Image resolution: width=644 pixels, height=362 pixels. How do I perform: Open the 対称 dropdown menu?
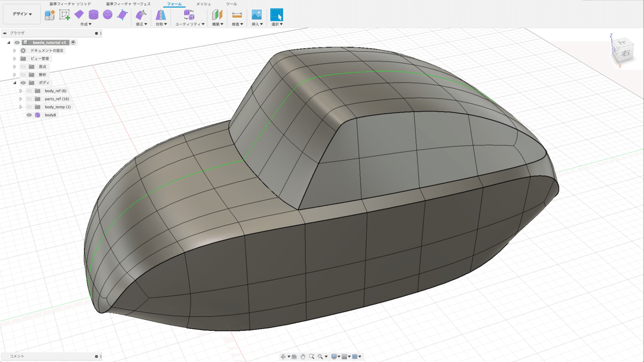coord(161,25)
